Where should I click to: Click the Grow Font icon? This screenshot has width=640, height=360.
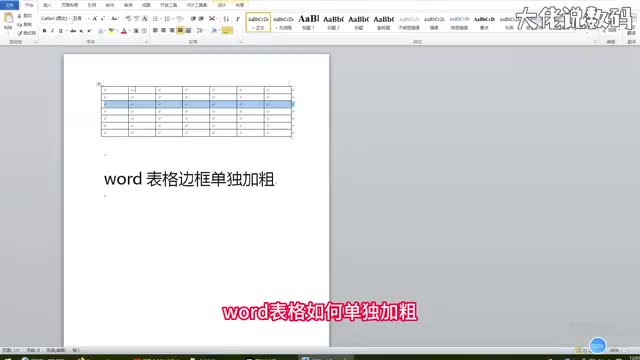click(95, 18)
